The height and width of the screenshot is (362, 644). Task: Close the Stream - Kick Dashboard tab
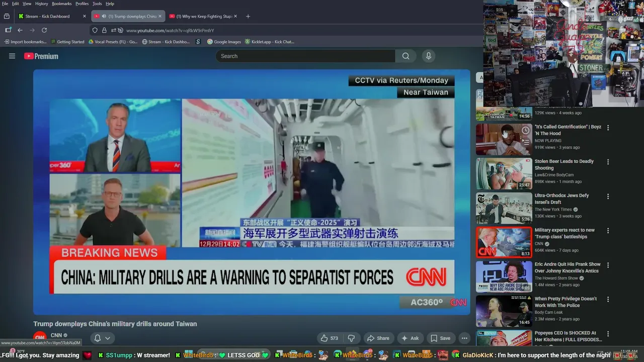[x=85, y=16]
